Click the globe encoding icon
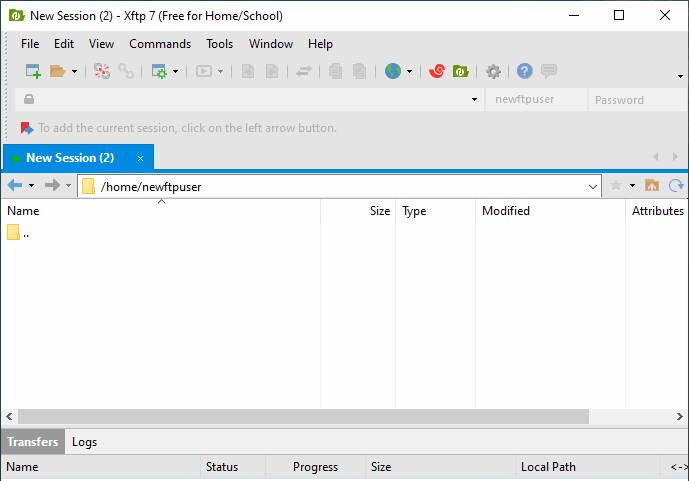Screen dimensions: 689x481 point(393,71)
